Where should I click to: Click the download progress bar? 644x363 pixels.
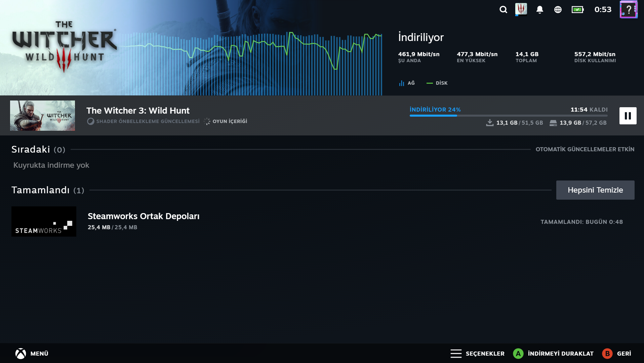(509, 116)
